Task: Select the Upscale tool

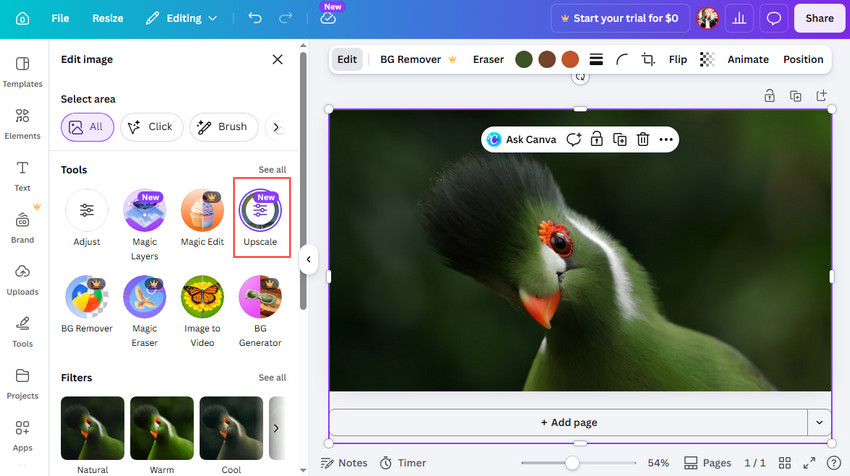Action: [x=260, y=218]
